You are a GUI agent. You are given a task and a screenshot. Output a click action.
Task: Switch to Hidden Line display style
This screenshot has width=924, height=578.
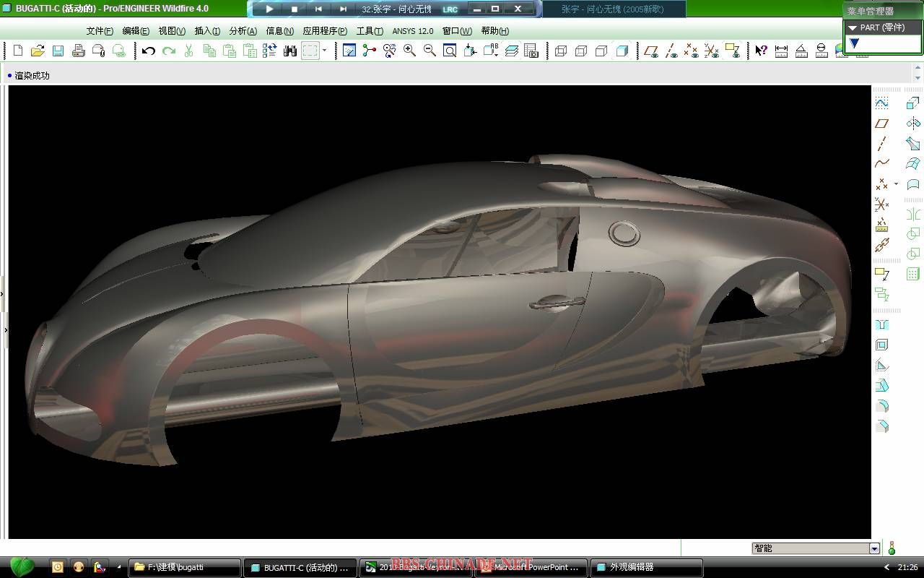coord(581,51)
